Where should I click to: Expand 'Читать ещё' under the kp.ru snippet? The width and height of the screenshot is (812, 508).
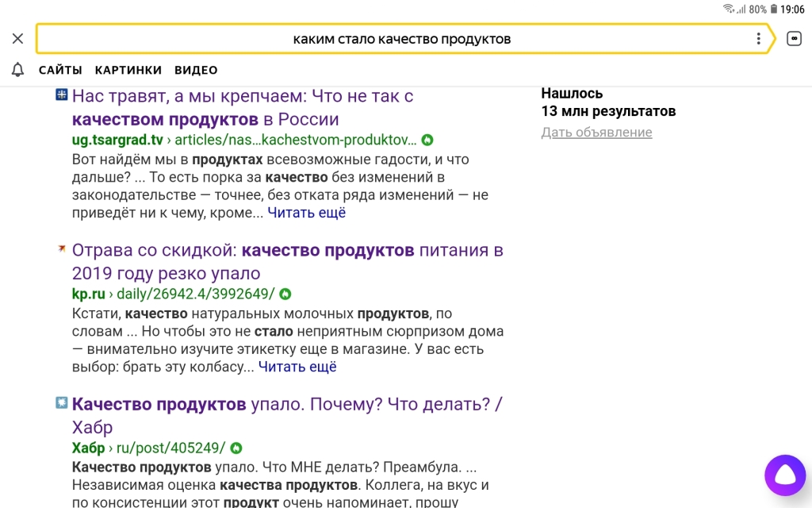pyautogui.click(x=297, y=367)
